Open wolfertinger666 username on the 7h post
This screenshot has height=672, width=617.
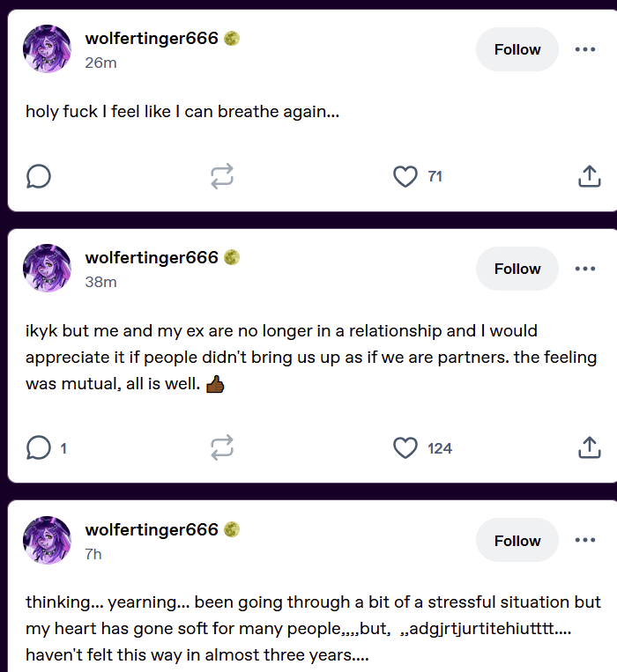click(152, 529)
